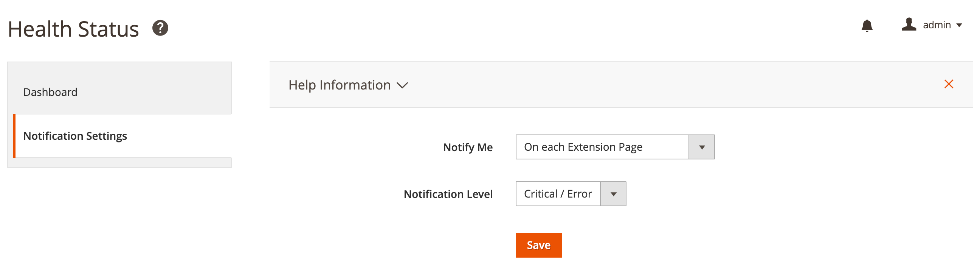Screen dimensions: 980x275
Task: Select the 'On each Extension Page' field
Action: point(602,147)
